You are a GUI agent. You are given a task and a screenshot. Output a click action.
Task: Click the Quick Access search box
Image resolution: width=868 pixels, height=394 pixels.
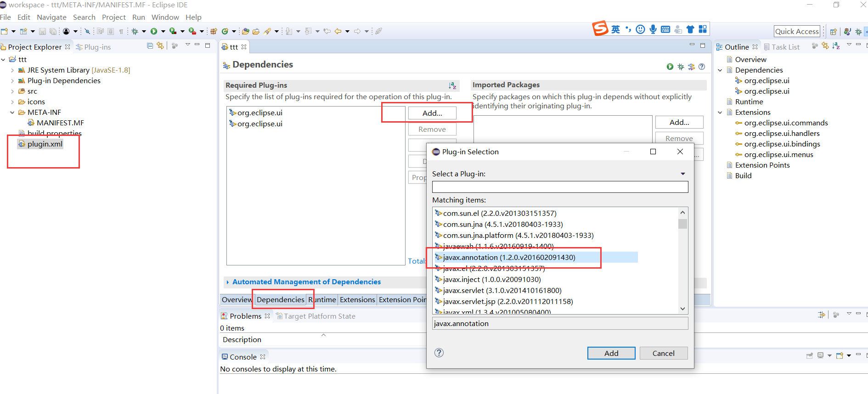coord(797,31)
